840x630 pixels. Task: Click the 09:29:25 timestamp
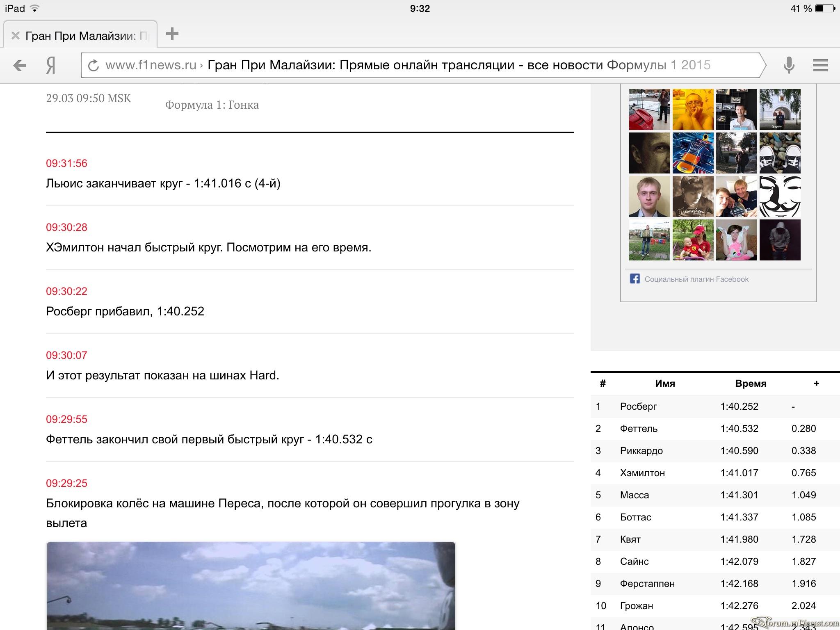[x=66, y=483]
